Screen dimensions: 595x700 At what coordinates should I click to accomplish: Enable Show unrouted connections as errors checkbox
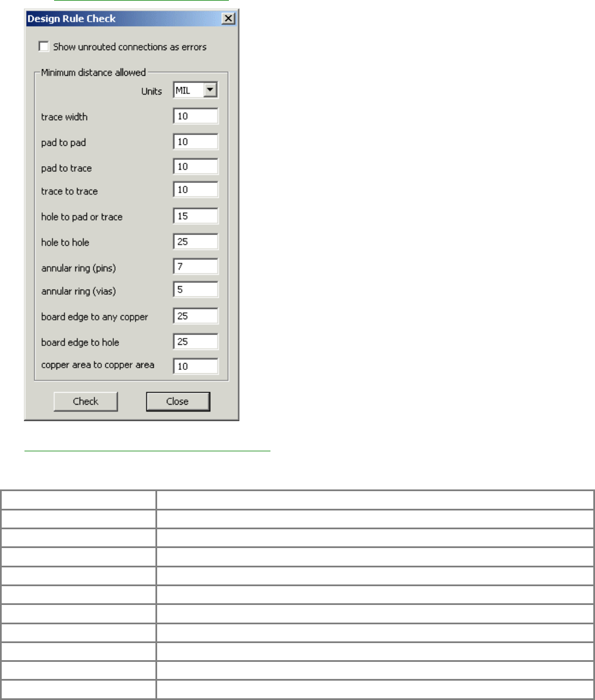point(44,47)
